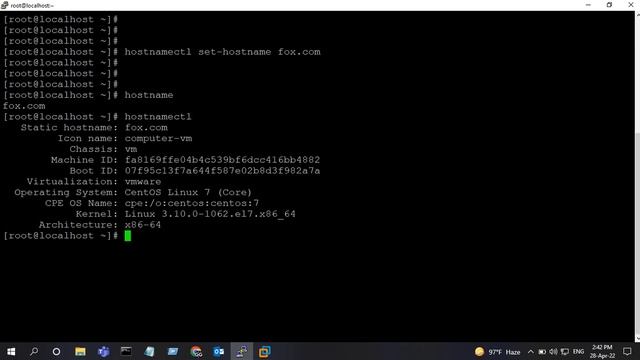Switch to PuTTY taskbar icon

click(x=242, y=351)
